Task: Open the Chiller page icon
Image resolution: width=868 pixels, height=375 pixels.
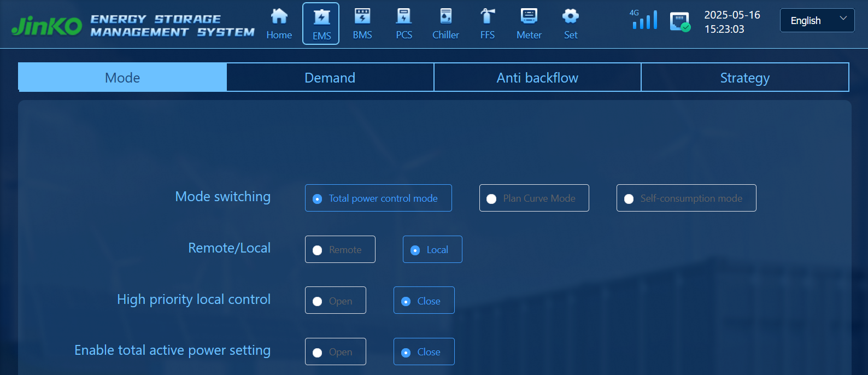Action: pos(445,16)
